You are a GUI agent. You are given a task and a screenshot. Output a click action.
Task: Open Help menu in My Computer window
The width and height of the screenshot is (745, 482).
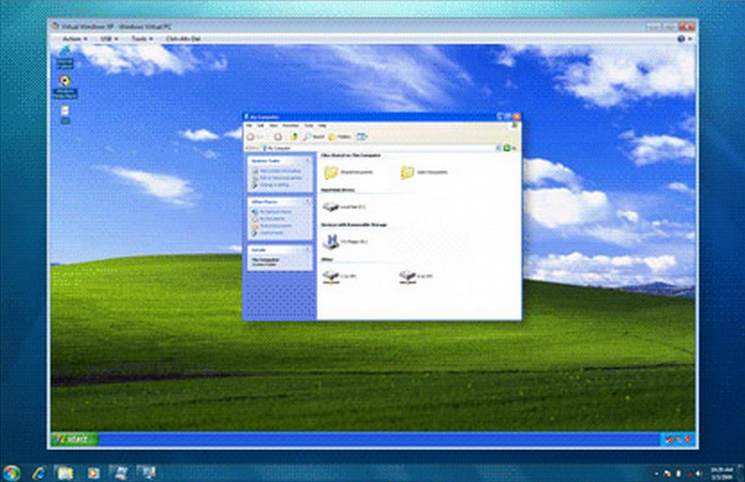[x=322, y=125]
